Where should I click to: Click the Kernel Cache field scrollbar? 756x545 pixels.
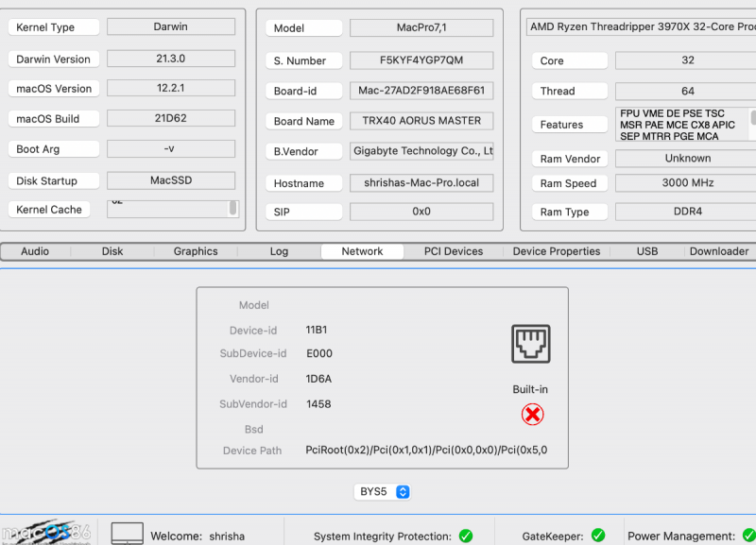[233, 209]
